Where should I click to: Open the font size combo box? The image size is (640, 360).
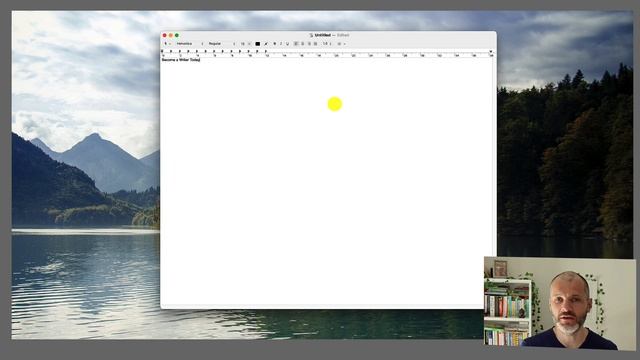click(245, 44)
